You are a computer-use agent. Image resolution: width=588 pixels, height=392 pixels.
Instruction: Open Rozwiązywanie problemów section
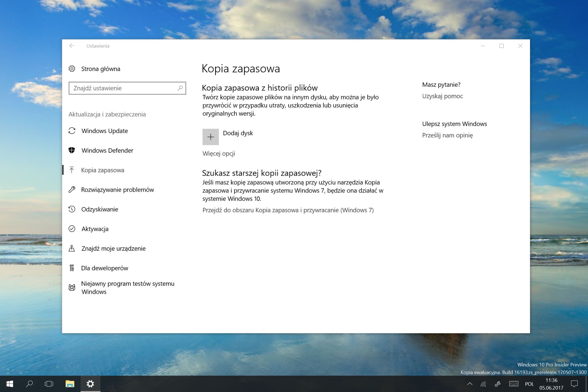click(117, 190)
